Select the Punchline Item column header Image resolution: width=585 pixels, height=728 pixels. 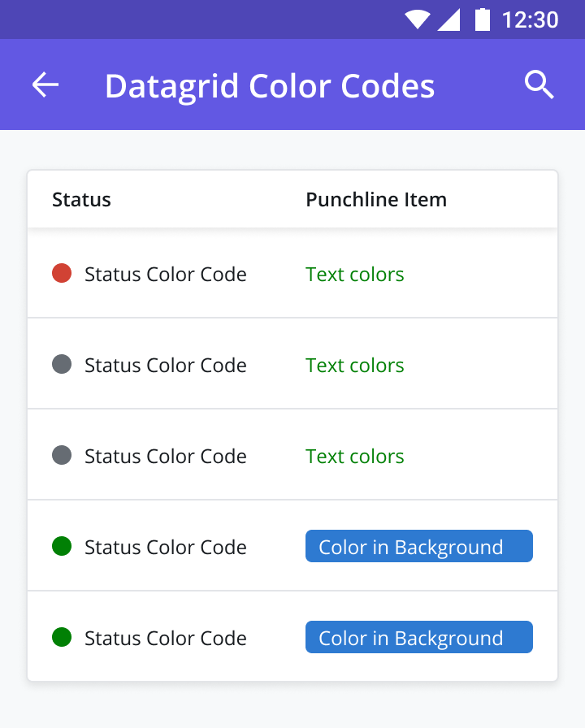click(x=376, y=200)
